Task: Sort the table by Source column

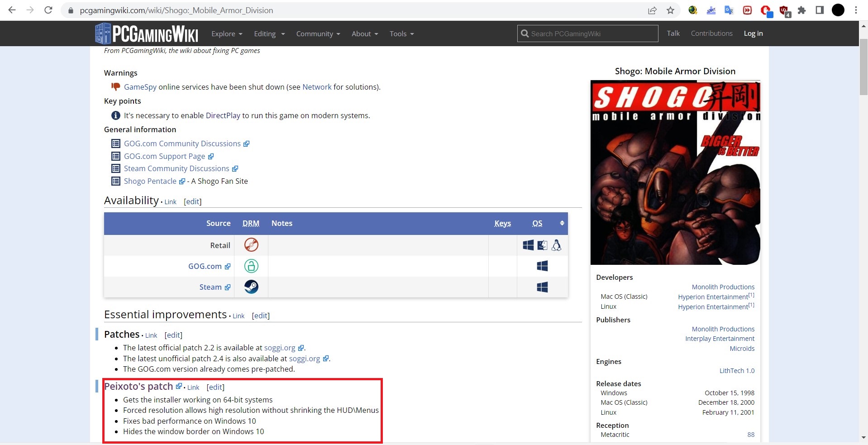Action: click(218, 223)
